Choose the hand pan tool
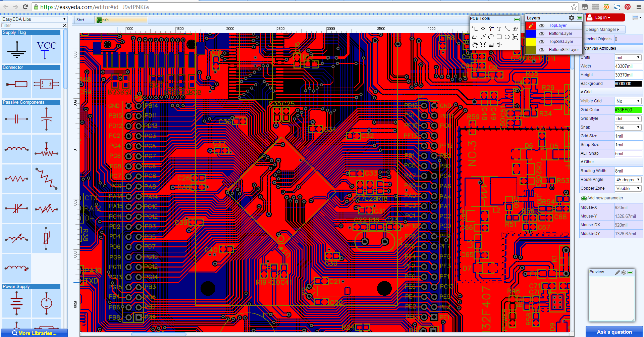 (x=475, y=45)
